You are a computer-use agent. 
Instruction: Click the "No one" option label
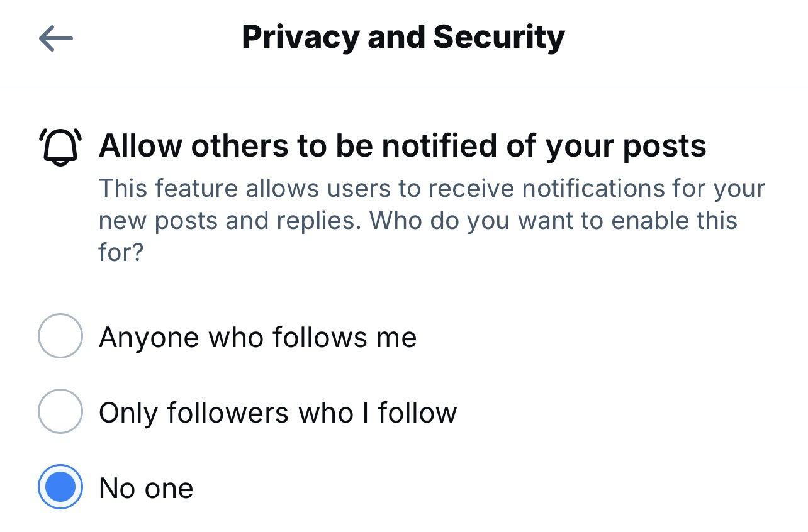click(x=146, y=488)
